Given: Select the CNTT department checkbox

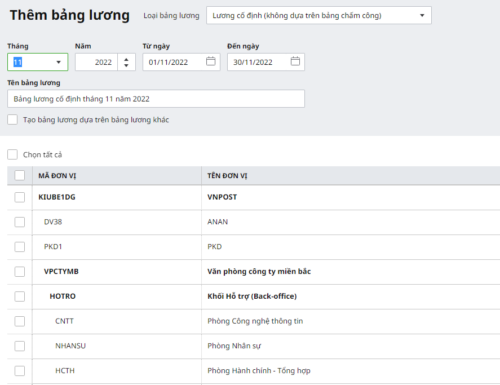Looking at the screenshot, I should tap(20, 321).
